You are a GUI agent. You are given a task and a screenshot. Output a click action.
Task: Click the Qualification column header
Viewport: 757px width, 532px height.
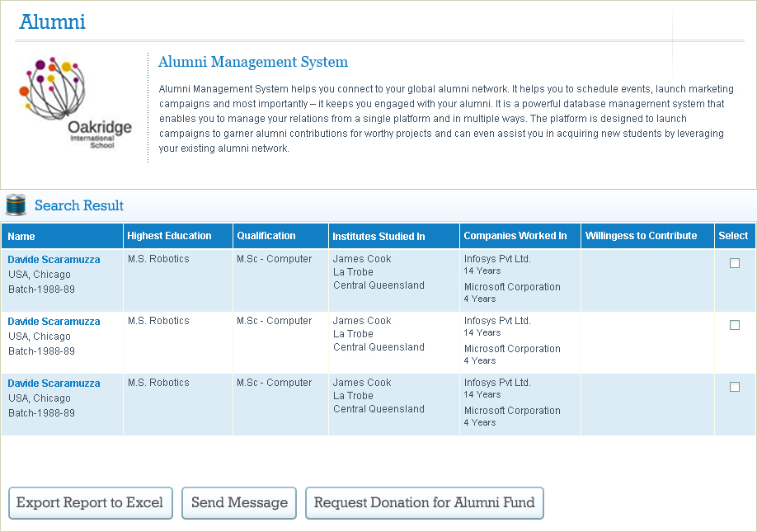pos(266,236)
